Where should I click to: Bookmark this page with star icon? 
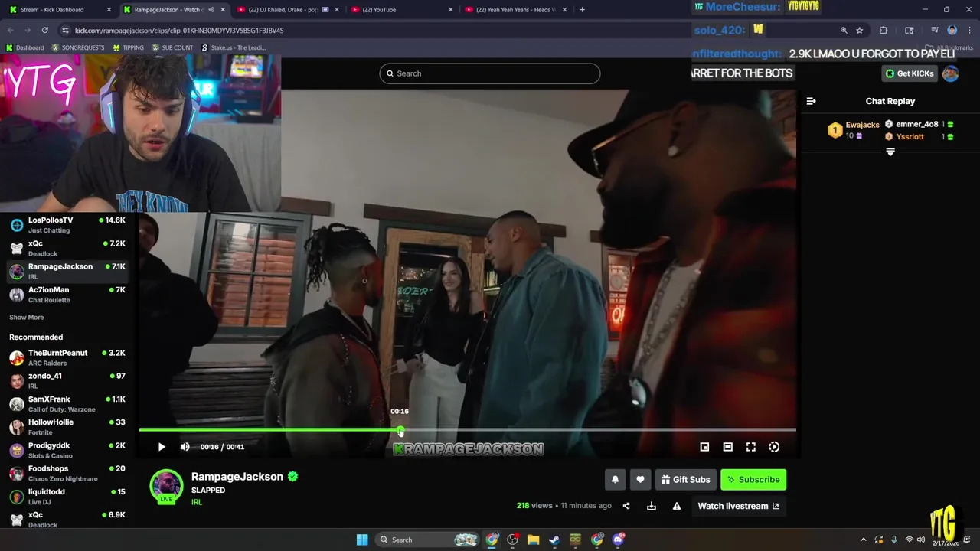[x=860, y=30]
